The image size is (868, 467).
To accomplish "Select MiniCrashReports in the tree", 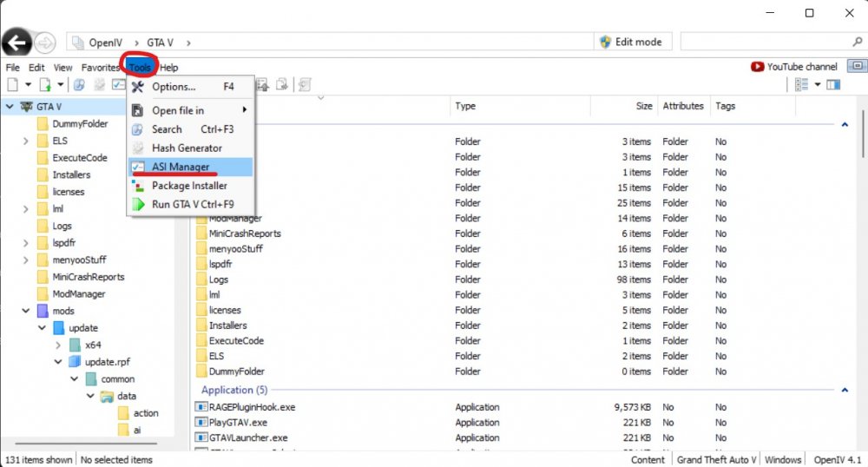I will click(89, 277).
